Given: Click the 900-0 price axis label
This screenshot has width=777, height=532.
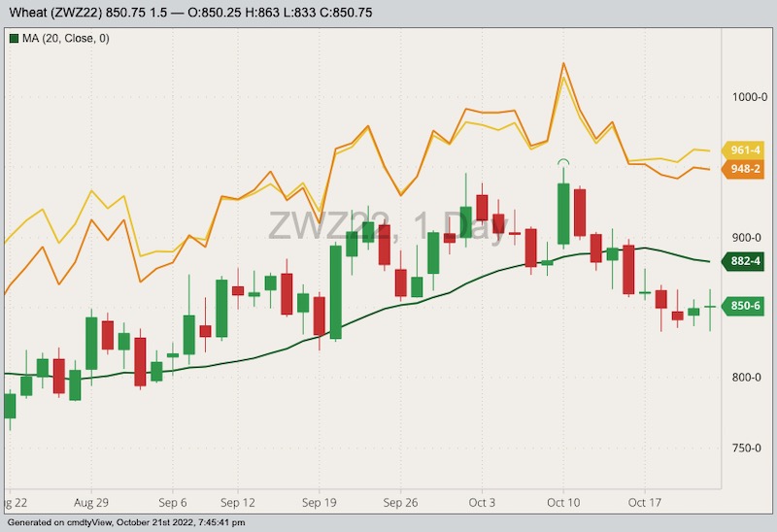Looking at the screenshot, I should (x=746, y=238).
